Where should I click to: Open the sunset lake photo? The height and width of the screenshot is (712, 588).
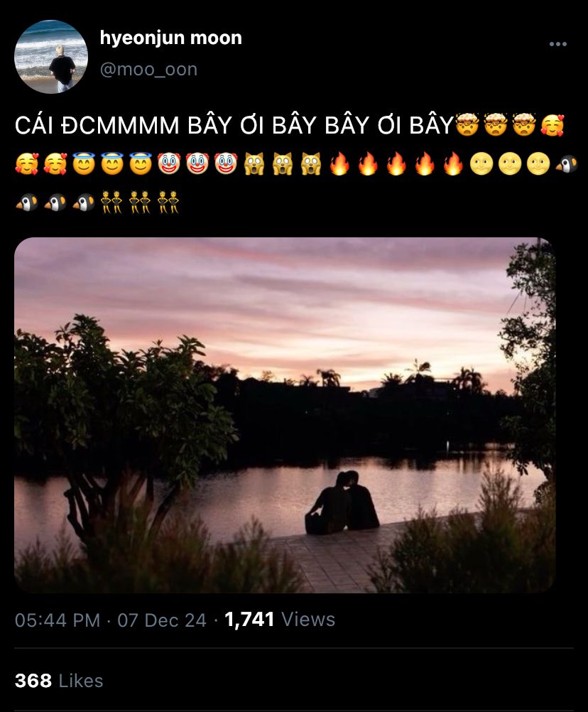[285, 415]
